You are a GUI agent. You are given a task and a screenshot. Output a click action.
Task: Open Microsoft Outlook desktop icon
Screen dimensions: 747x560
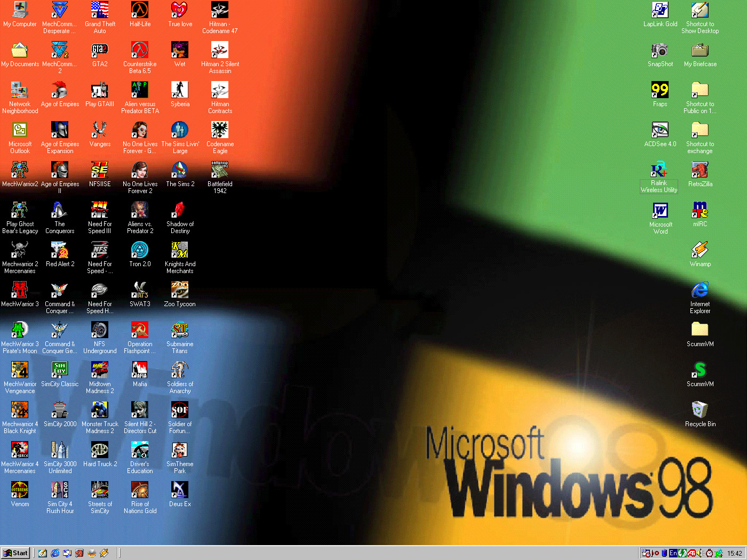(x=20, y=138)
